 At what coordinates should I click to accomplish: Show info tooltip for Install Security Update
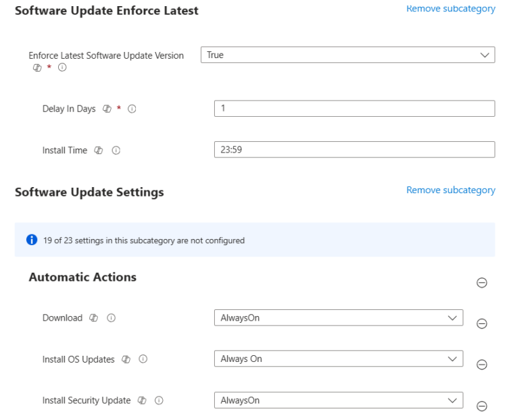pos(159,400)
